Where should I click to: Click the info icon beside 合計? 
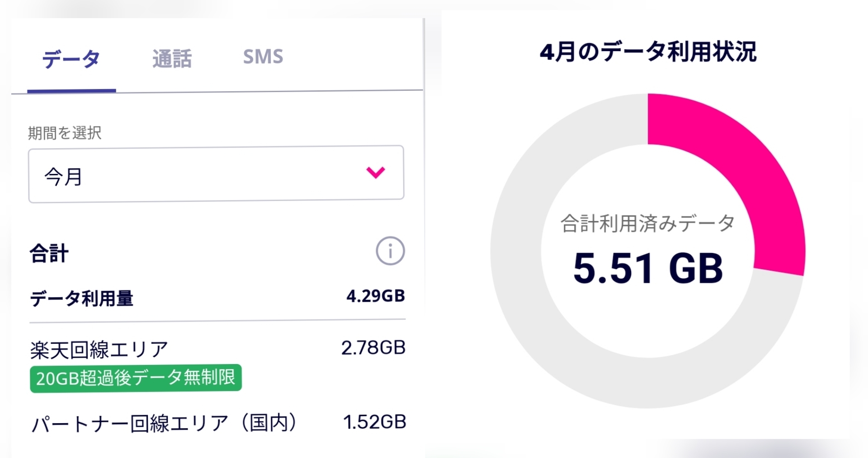tap(390, 251)
